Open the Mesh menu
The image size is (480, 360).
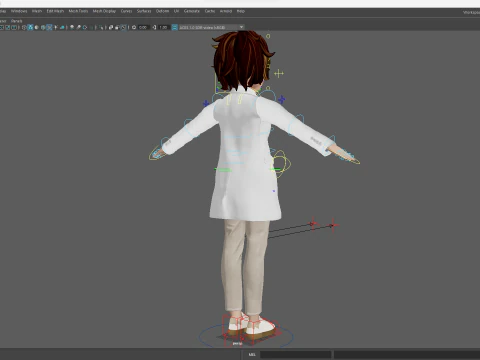click(x=37, y=11)
